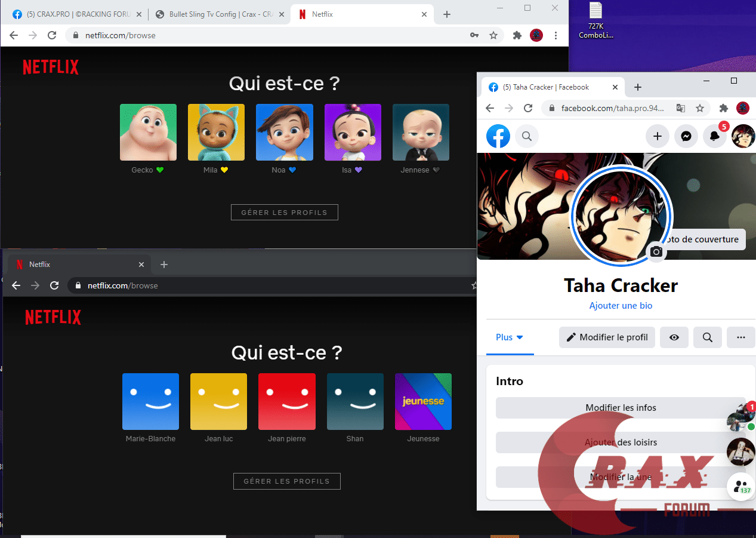756x538 pixels.
Task: Switch to the CRAX.PRO Cracking Forum tab
Action: point(78,14)
